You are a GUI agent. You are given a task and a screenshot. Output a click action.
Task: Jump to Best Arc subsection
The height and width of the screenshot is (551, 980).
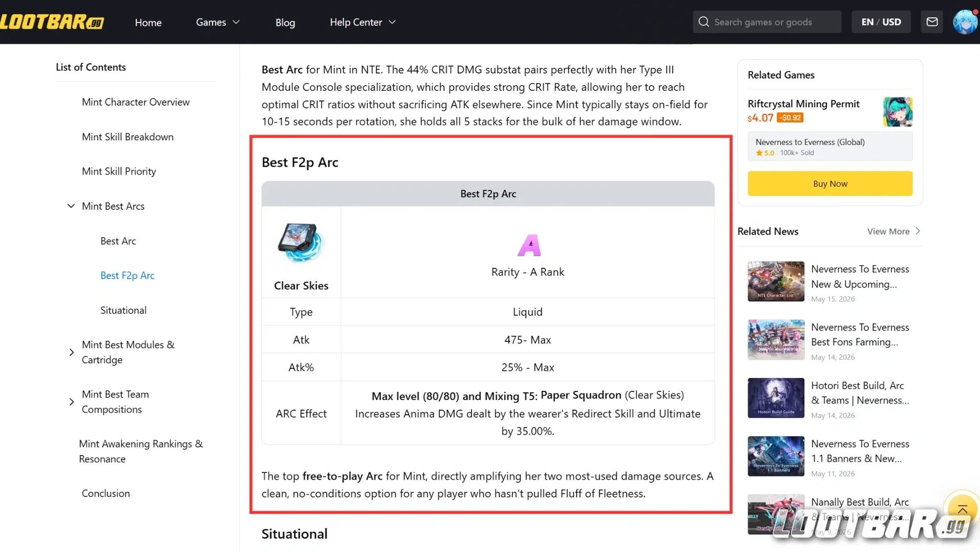118,241
